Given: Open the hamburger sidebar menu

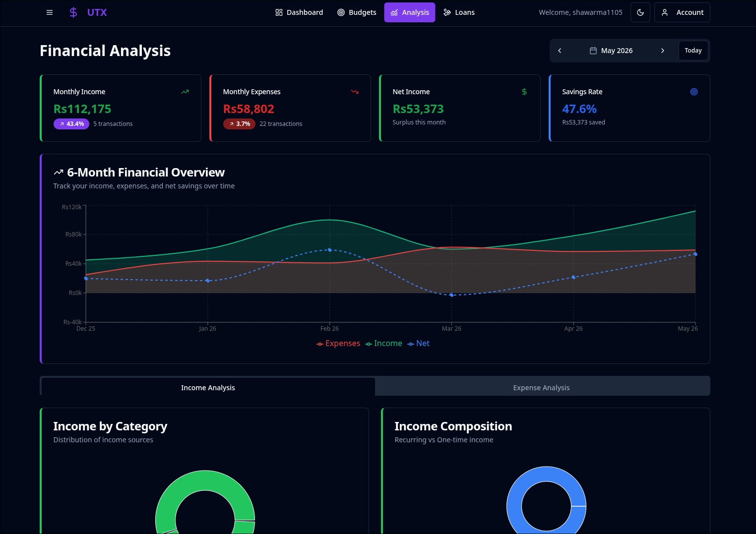Looking at the screenshot, I should coord(50,12).
